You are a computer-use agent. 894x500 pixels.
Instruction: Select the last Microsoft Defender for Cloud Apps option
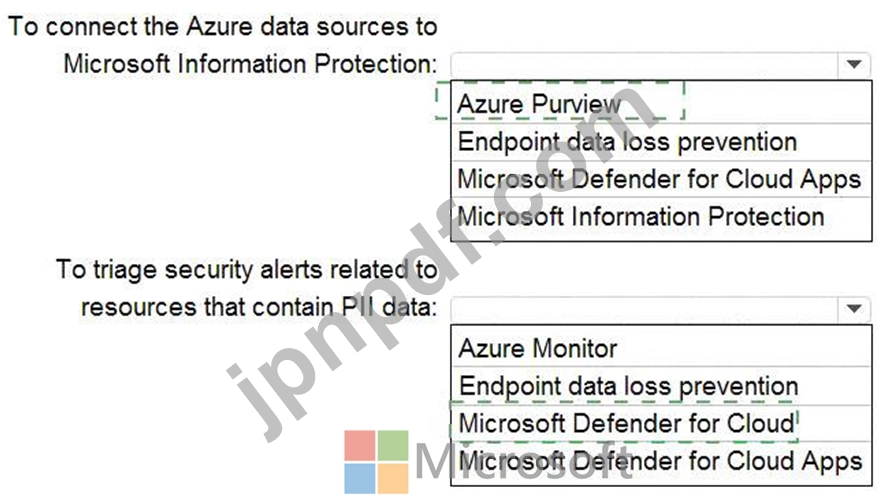[661, 462]
